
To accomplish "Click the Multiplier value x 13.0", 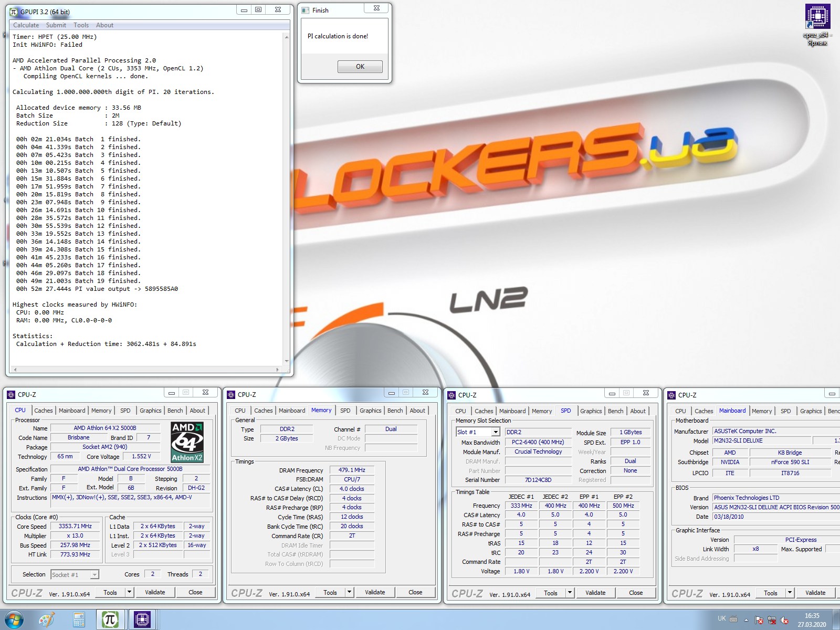I will click(75, 535).
